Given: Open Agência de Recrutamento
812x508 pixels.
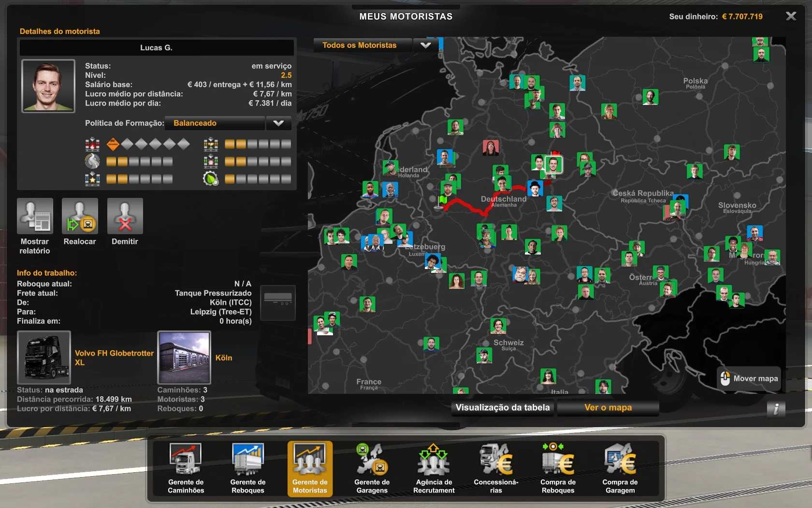Looking at the screenshot, I should click(x=434, y=468).
